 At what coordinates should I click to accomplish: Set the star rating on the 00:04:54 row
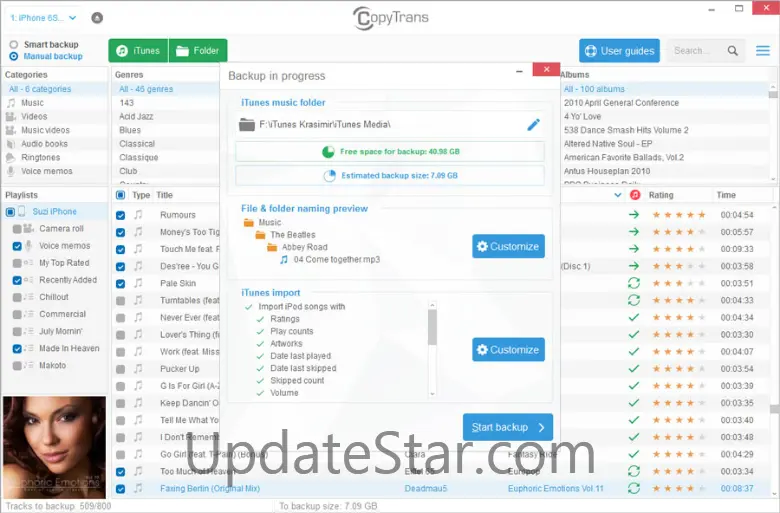679,215
